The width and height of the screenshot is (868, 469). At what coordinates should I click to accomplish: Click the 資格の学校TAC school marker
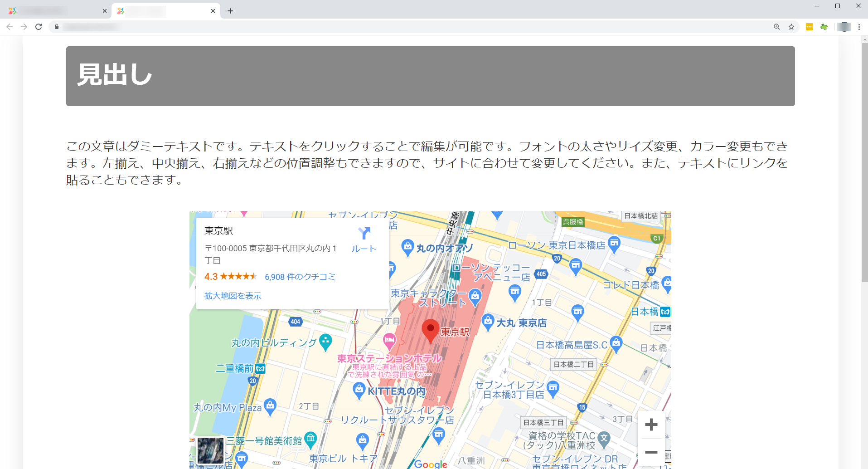(604, 439)
